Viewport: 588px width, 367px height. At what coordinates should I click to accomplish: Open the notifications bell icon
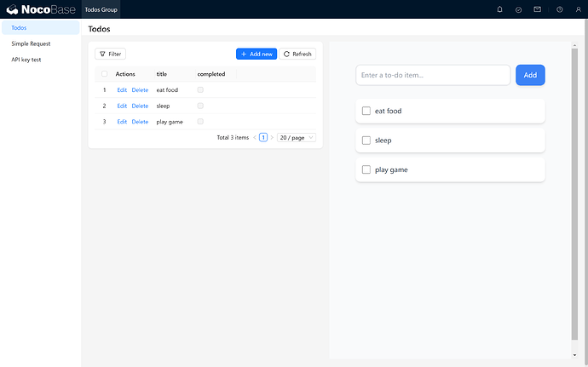click(499, 9)
